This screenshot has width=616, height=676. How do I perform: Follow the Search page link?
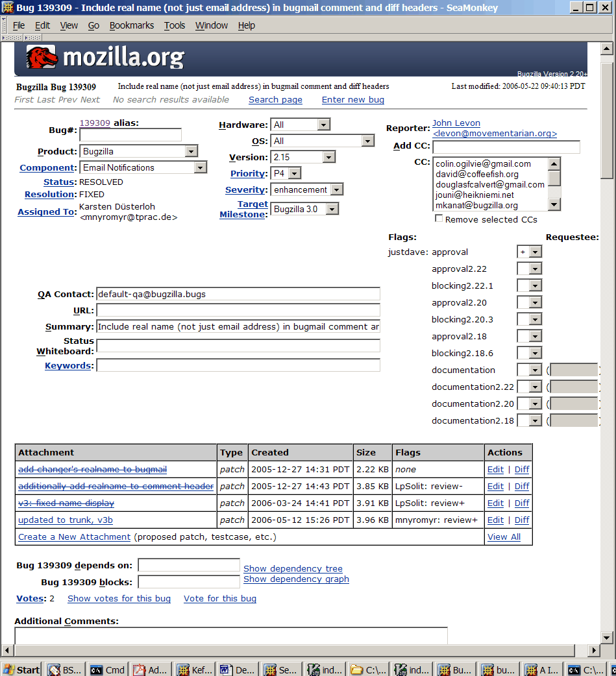pyautogui.click(x=275, y=100)
